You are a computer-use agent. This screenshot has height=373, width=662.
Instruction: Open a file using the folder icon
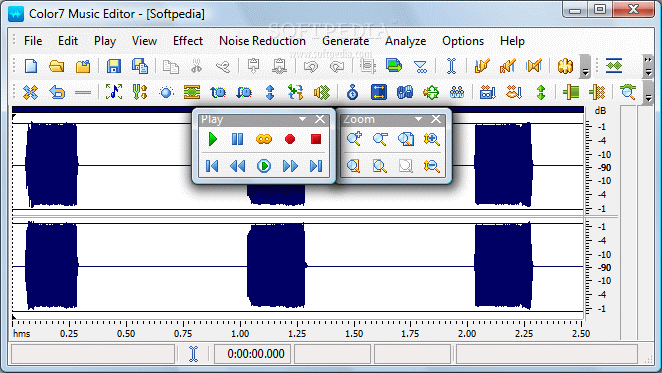[x=57, y=66]
